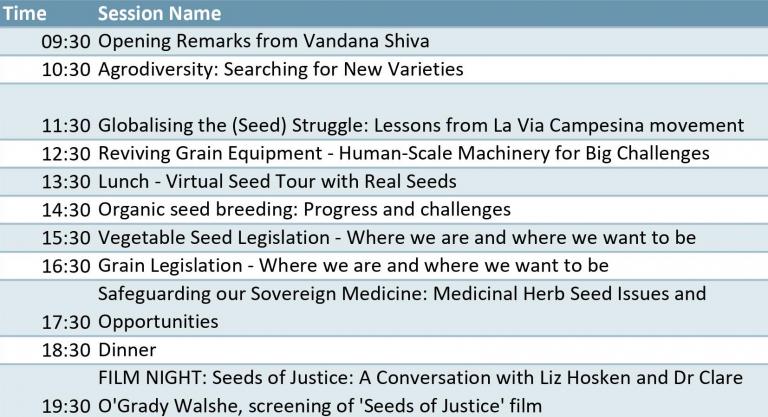Click the 09:30 time cell
Screen dimensions: 768x417
[x=66, y=42]
